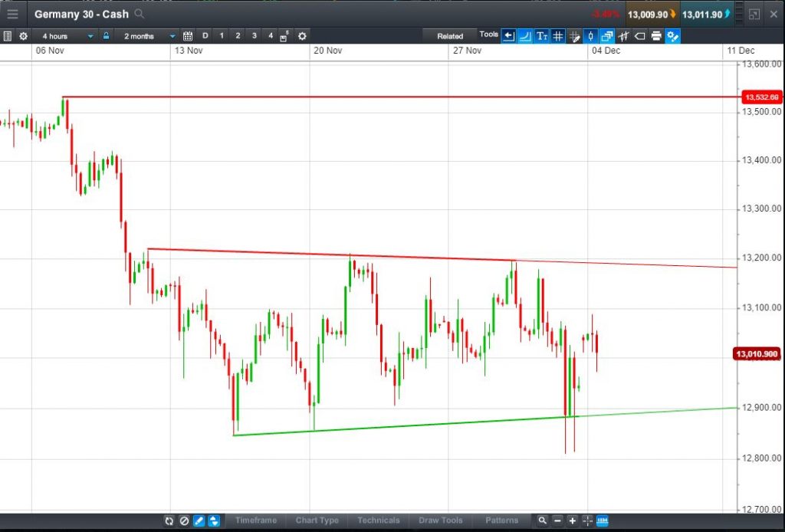Toggle the timeframe lock icon
785x532 pixels.
point(106,36)
